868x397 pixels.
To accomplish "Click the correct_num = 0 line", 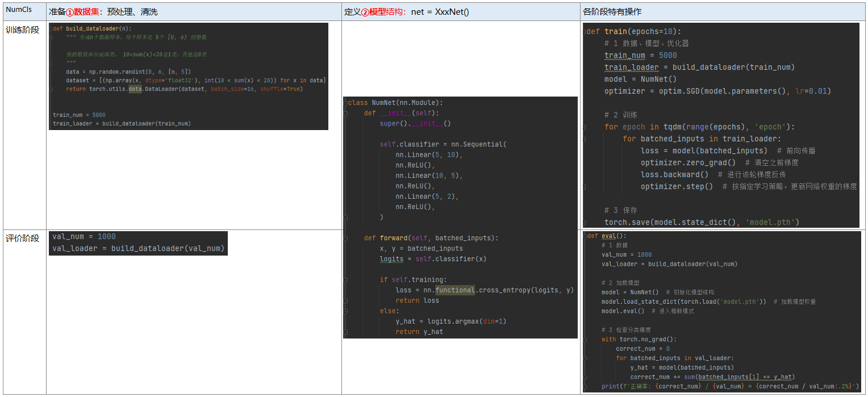I will tap(642, 349).
